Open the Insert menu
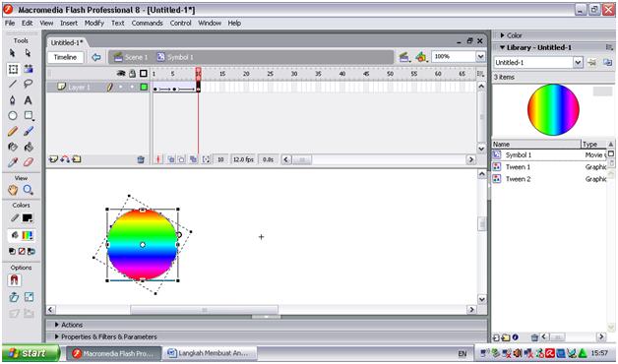The image size is (618, 364). pos(69,24)
